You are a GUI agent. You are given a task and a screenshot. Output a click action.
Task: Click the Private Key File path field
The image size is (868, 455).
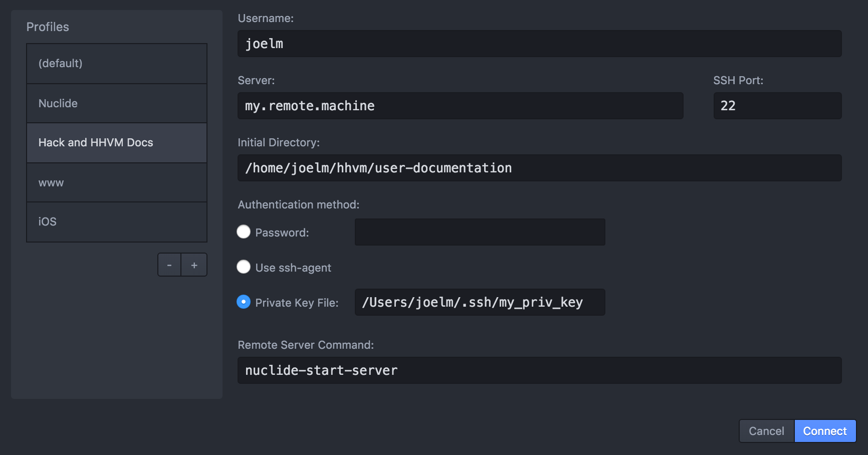[x=480, y=302]
